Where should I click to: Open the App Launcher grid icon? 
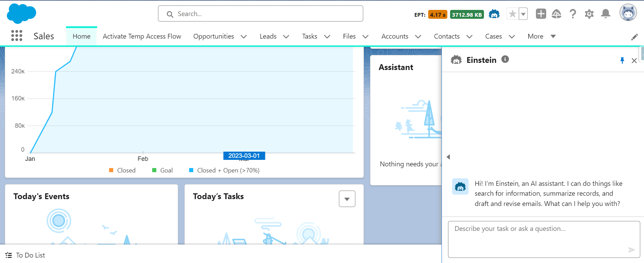[17, 36]
